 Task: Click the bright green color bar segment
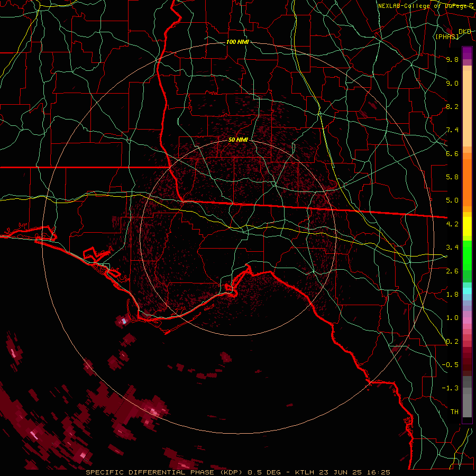click(467, 255)
